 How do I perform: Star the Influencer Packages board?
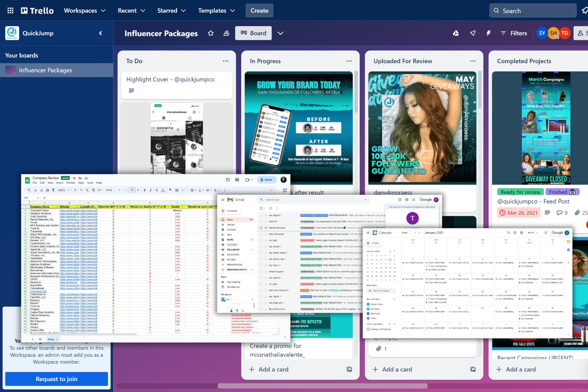coord(211,33)
